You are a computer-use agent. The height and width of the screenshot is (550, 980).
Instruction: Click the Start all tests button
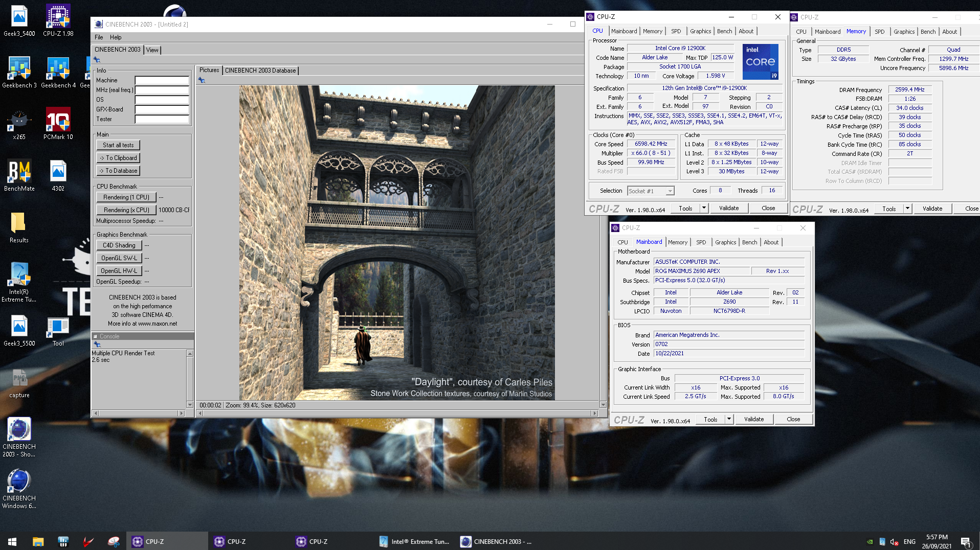tap(118, 145)
